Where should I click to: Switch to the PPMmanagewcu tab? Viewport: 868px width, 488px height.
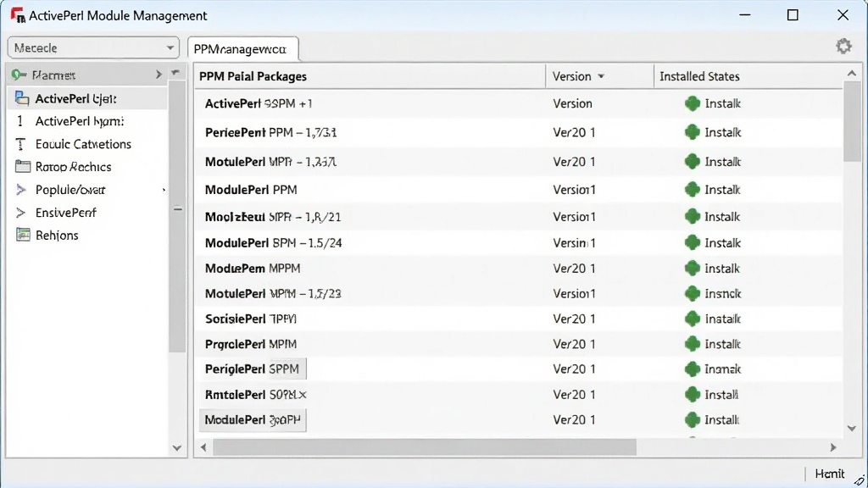tap(243, 49)
